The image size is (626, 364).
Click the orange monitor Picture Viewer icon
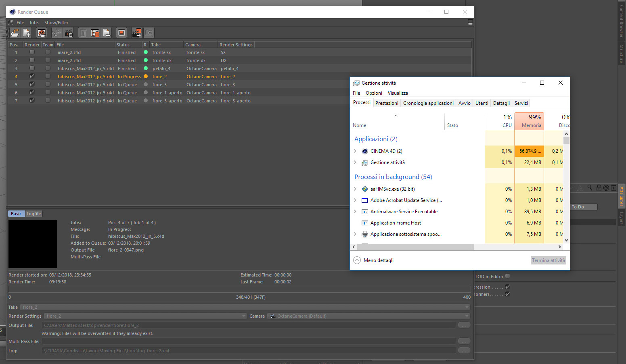(x=121, y=33)
